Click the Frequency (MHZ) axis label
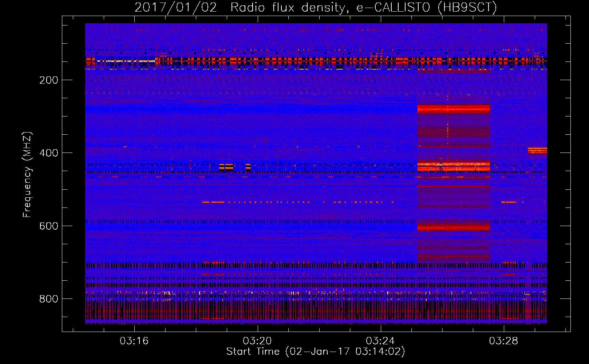 [27, 174]
